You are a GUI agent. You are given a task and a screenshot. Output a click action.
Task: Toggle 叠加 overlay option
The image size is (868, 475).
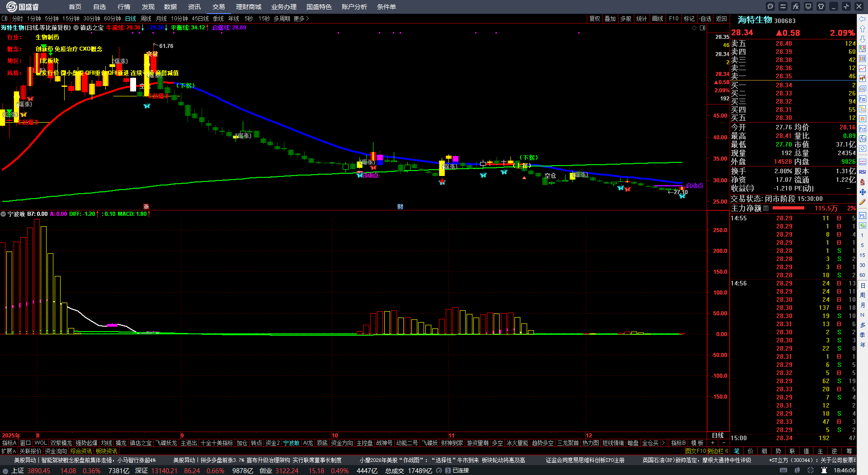point(610,19)
